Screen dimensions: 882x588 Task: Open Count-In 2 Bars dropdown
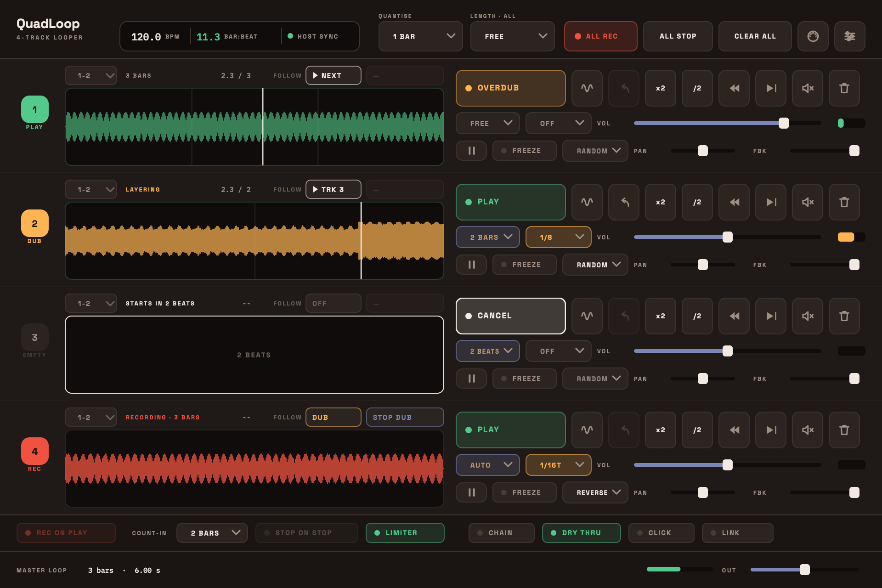coord(212,533)
